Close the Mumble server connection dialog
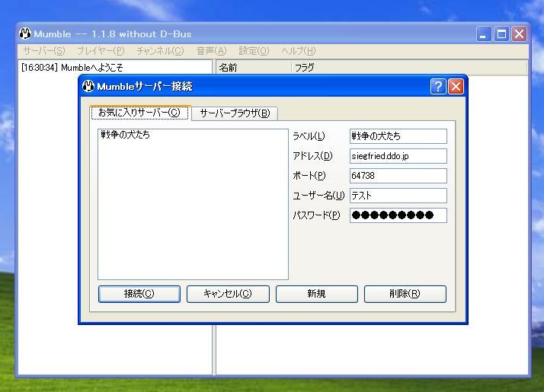544x392 pixels. point(456,86)
